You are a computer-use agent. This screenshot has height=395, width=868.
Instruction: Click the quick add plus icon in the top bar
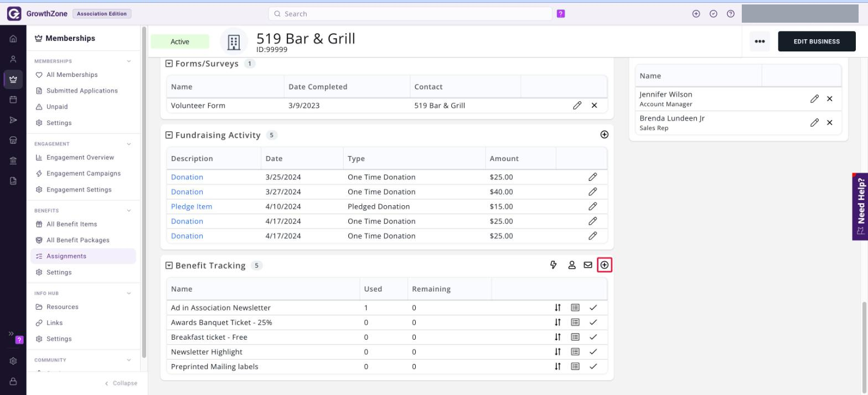pyautogui.click(x=696, y=14)
